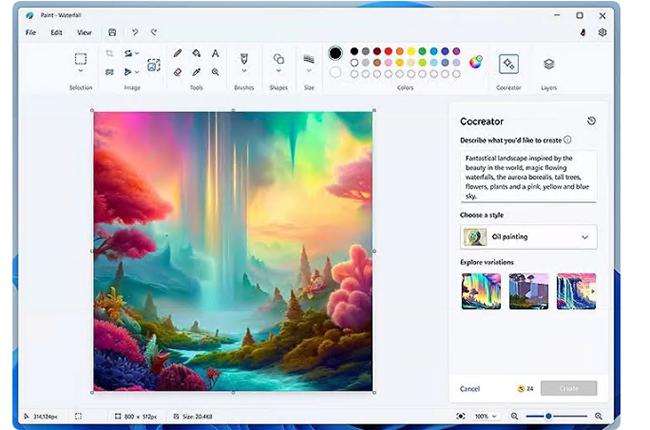Open the Cocreator panel from toolbar

click(x=508, y=64)
